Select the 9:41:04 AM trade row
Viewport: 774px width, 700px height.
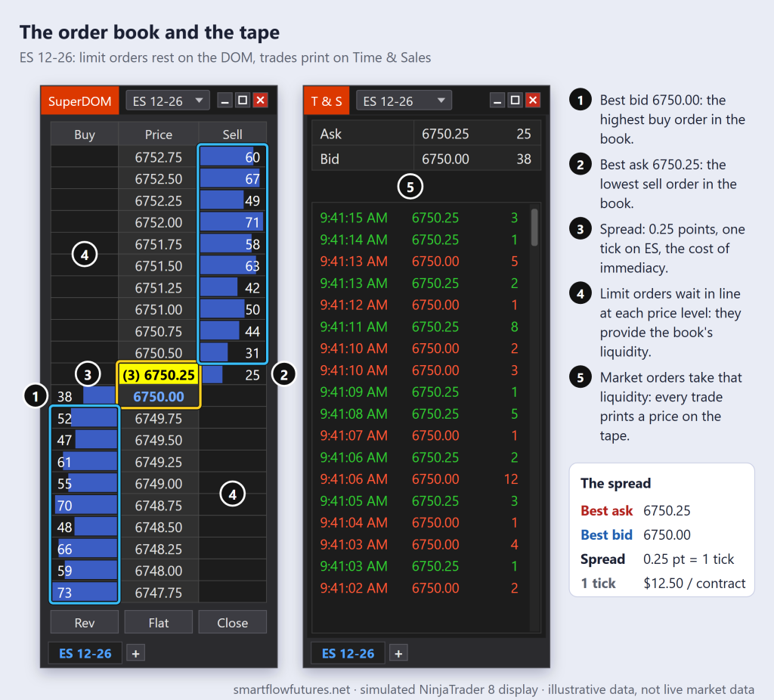tap(420, 522)
